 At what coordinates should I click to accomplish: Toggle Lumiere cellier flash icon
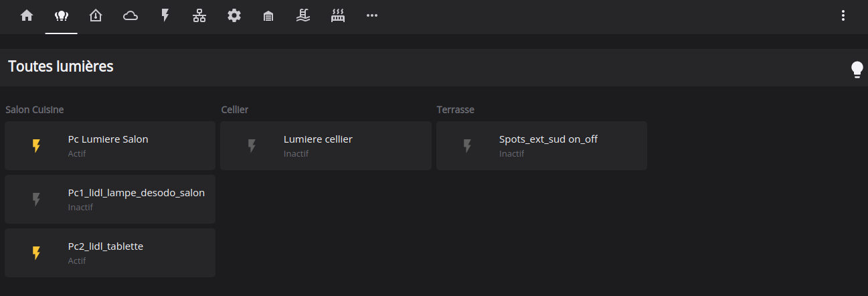click(252, 146)
